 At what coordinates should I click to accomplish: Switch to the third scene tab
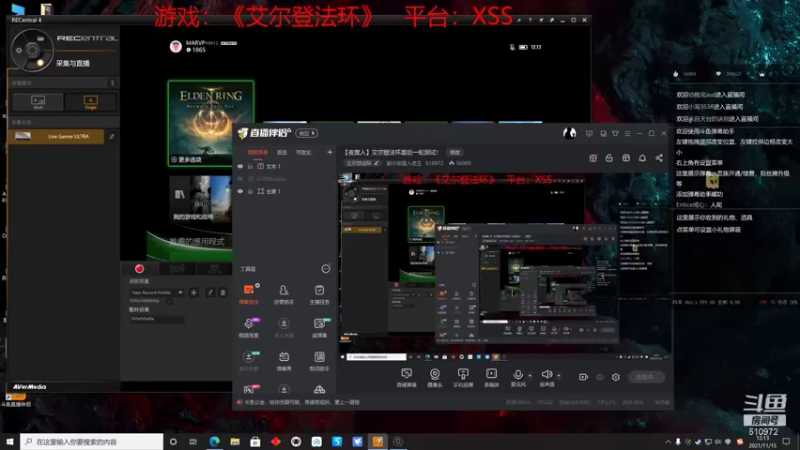pos(304,153)
